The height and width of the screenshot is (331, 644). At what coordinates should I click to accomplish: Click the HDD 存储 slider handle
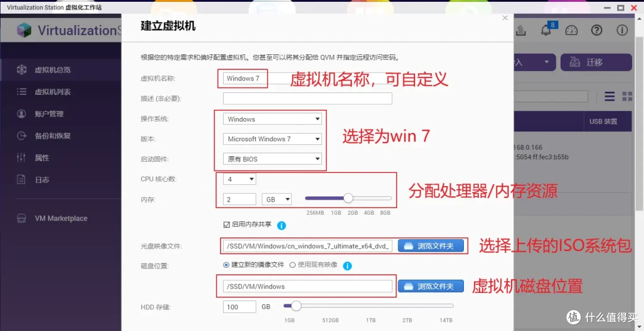(x=296, y=305)
